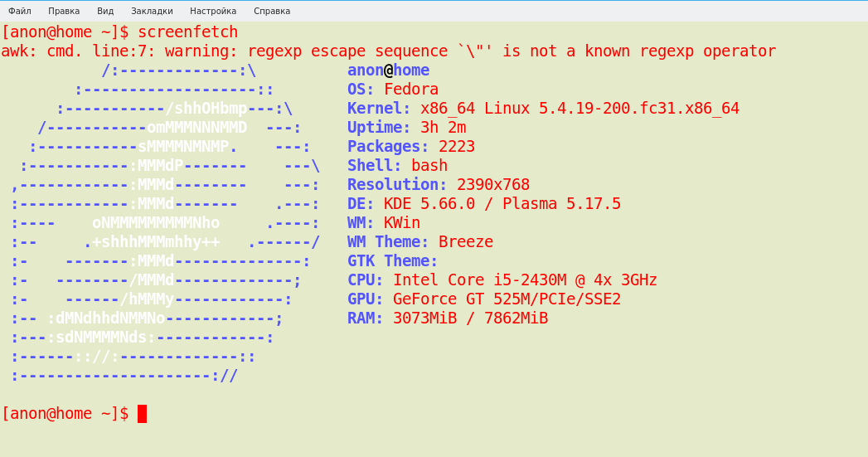Click the awk warning message line

coord(389,51)
